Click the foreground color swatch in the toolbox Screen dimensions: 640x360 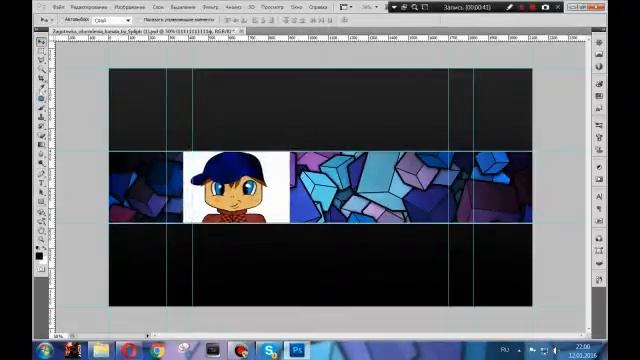[39, 256]
